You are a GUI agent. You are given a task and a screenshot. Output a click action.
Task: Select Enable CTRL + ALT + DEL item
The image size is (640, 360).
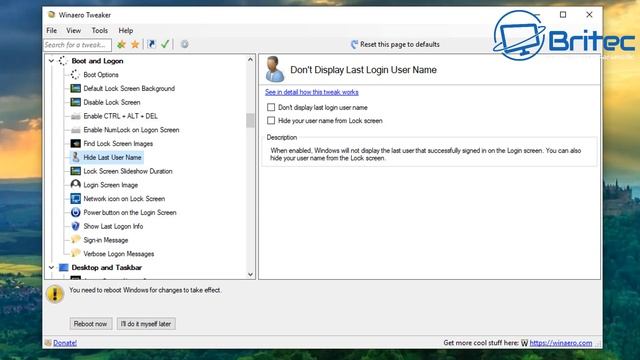pos(120,116)
